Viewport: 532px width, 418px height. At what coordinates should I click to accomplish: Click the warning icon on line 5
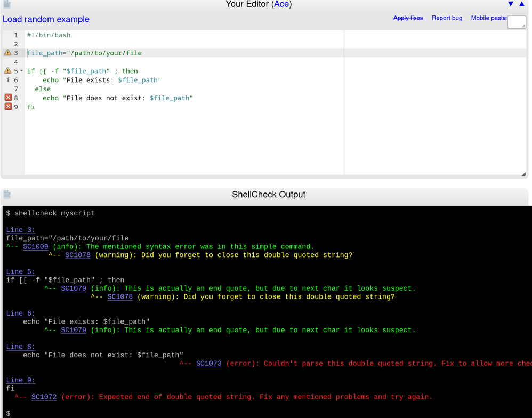point(7,71)
